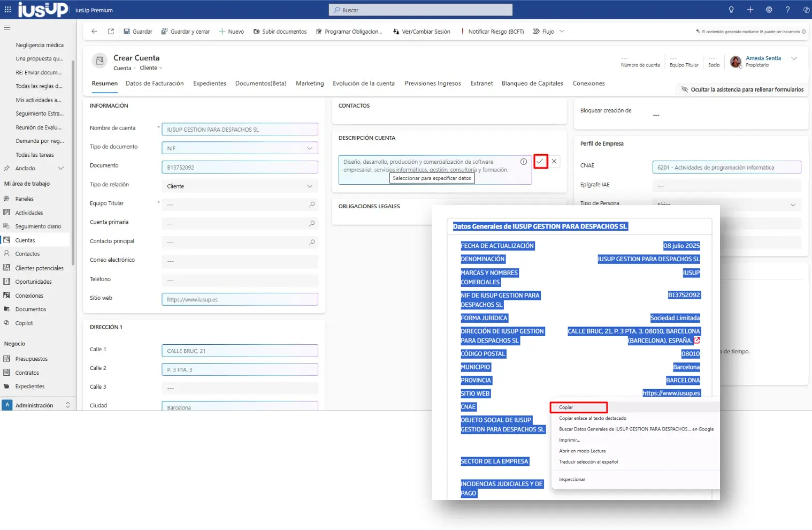Screen dimensions: 812x530
Task: Dismiss description suggestion with the X icon
Action: 554,161
